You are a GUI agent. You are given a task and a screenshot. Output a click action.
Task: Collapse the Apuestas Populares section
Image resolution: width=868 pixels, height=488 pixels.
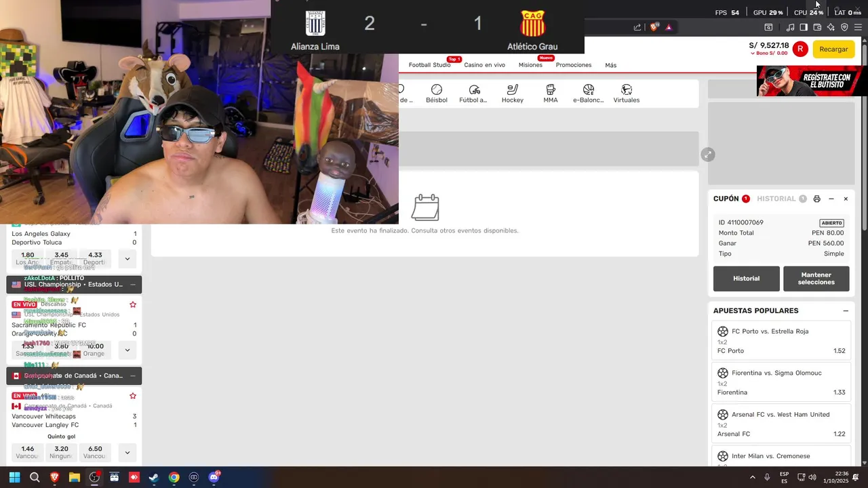click(846, 310)
